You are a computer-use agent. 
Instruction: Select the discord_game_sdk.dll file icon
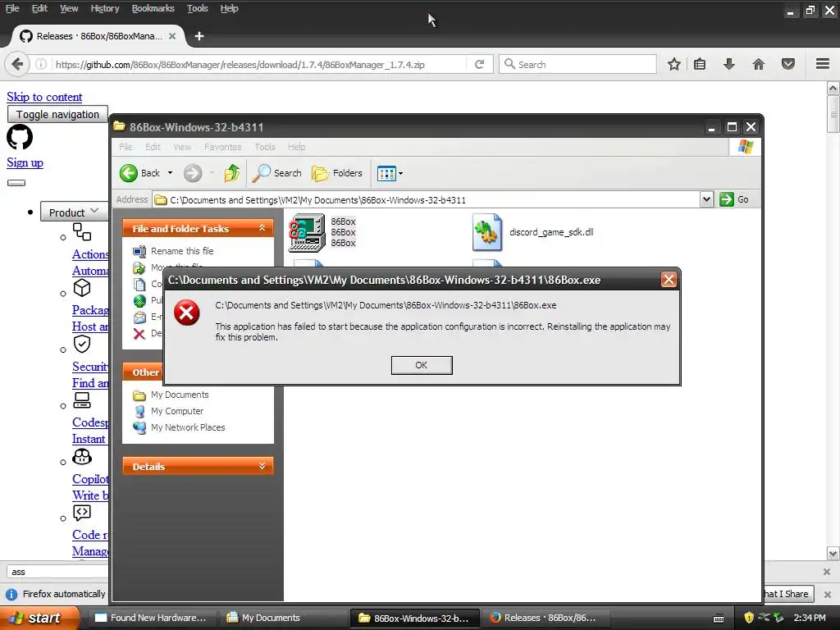(x=487, y=232)
